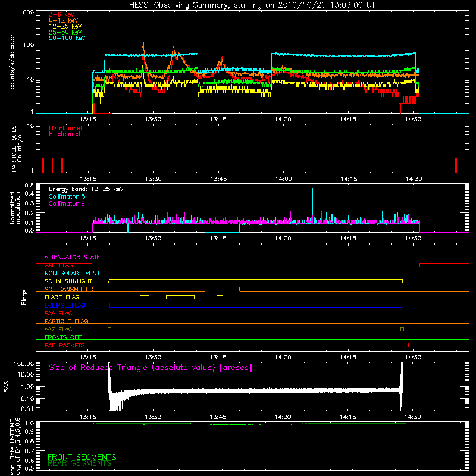Image resolution: width=476 pixels, height=476 pixels.
Task: Click the SC_TRANSMITTER flag label
Action: [x=69, y=289]
